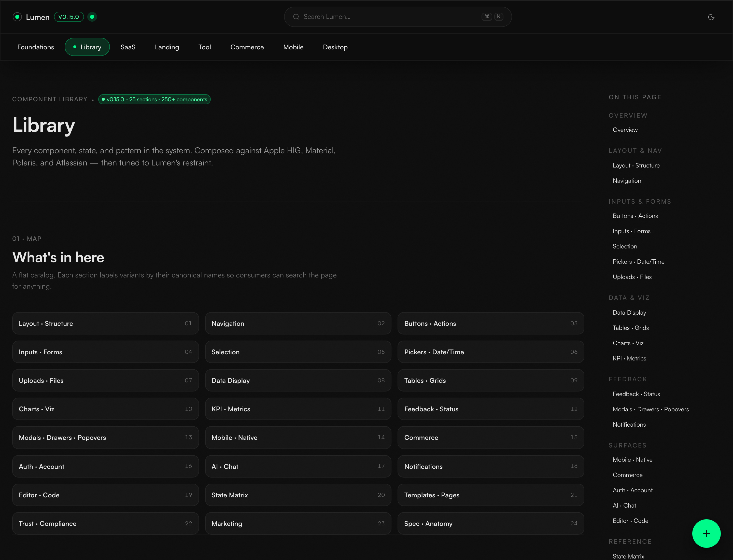Jump to Buttons · Actions in sidebar outline
Viewport: 733px width, 560px height.
pyautogui.click(x=635, y=216)
